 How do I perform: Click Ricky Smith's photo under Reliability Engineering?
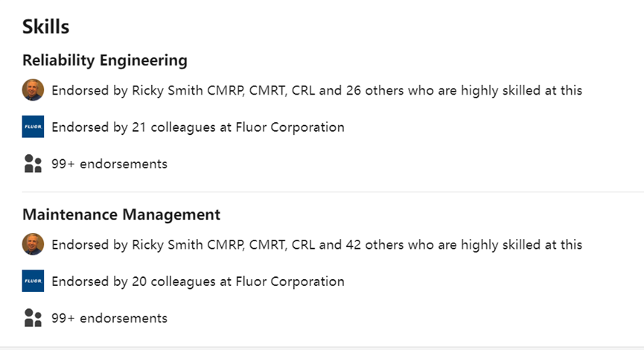(x=33, y=90)
